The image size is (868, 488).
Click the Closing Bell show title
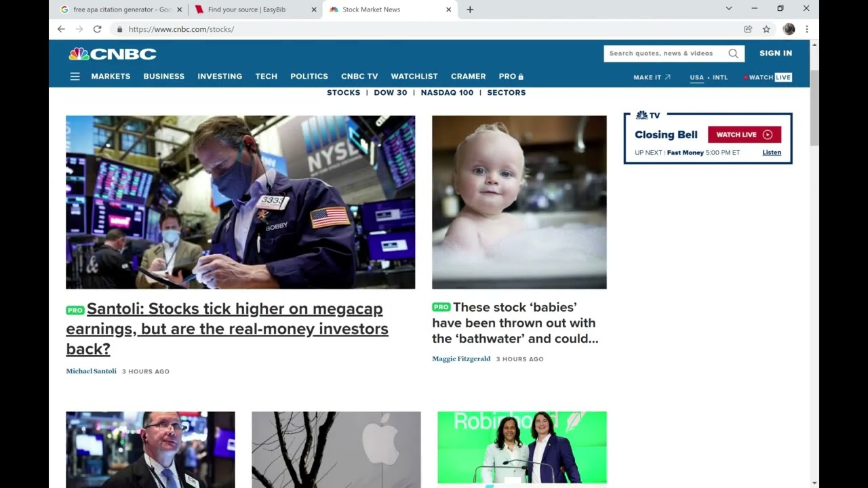(666, 135)
